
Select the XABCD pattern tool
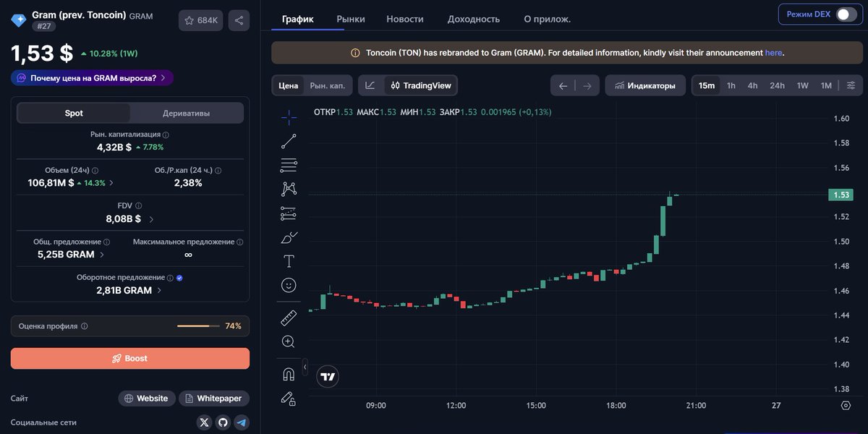[289, 189]
